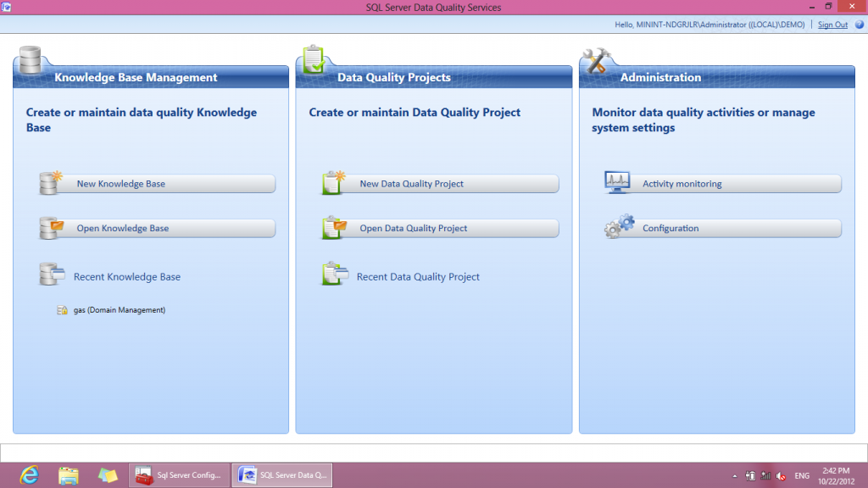Viewport: 868px width, 488px height.
Task: Click the Open Knowledge Base folder icon
Action: [x=51, y=227]
